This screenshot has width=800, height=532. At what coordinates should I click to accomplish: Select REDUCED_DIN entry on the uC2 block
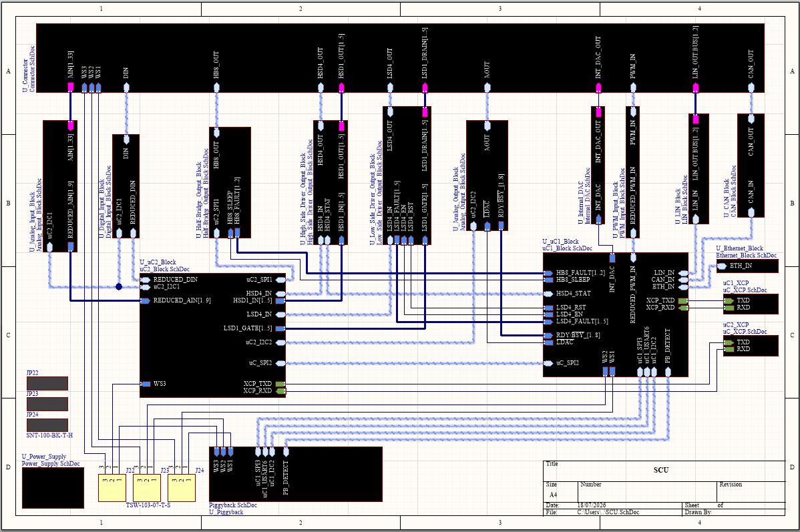pos(170,280)
